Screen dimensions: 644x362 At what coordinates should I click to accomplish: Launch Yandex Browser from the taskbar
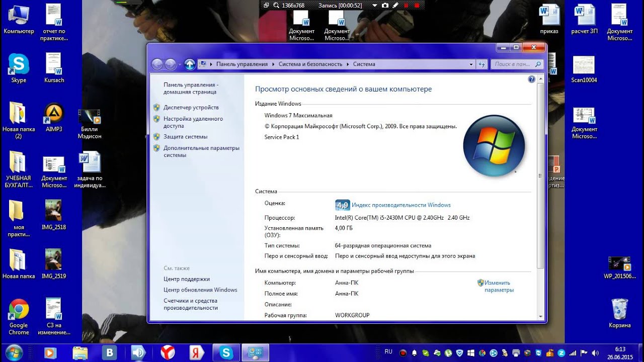pyautogui.click(x=168, y=352)
